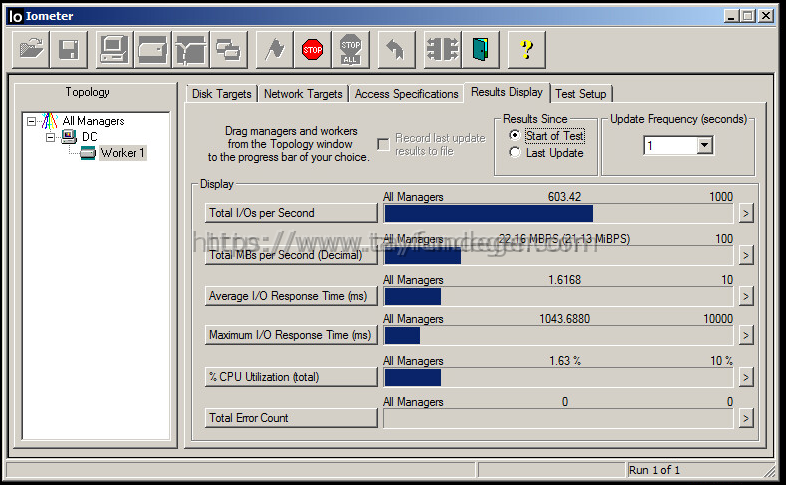Click the 603.42 IOPS value
This screenshot has width=786, height=485.
(564, 196)
